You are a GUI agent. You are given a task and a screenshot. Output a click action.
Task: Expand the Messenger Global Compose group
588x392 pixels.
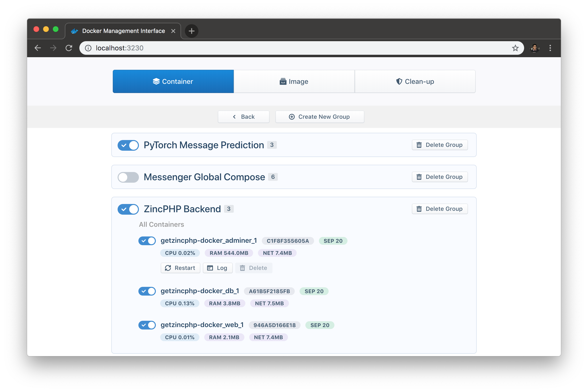pos(204,177)
